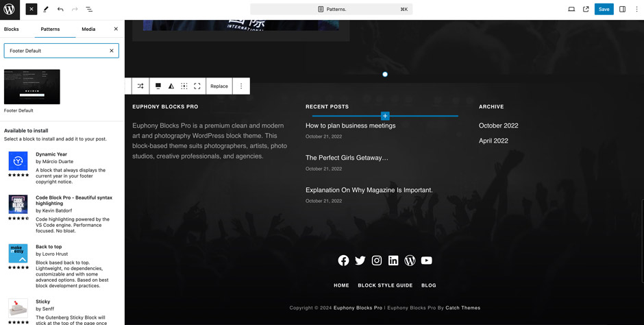Select the Edit pencil tool
644x325 pixels.
coord(46,10)
